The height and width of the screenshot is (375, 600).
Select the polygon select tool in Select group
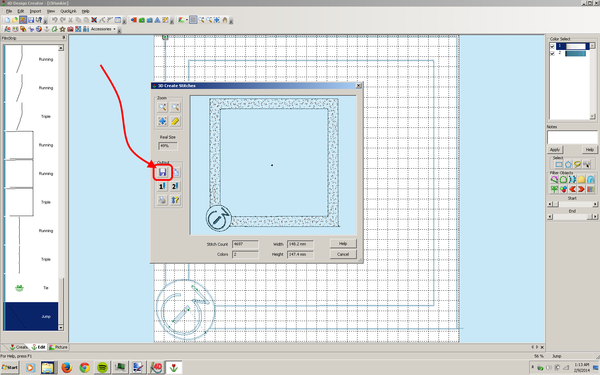point(568,165)
